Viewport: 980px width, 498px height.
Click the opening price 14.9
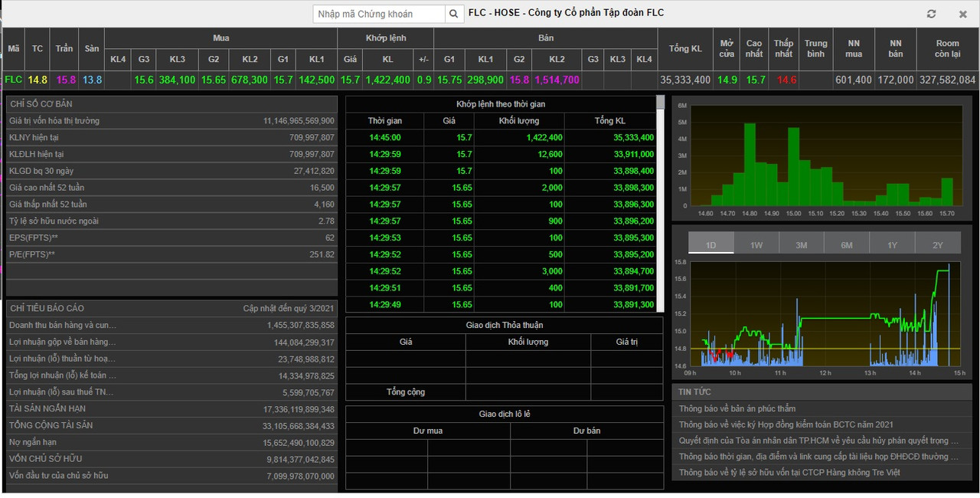727,80
